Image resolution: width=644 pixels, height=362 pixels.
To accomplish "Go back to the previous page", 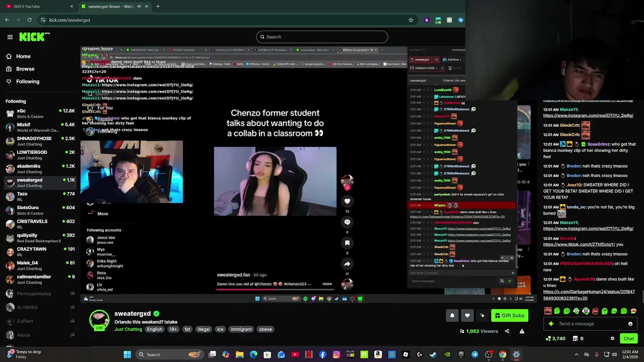I will coord(7,20).
